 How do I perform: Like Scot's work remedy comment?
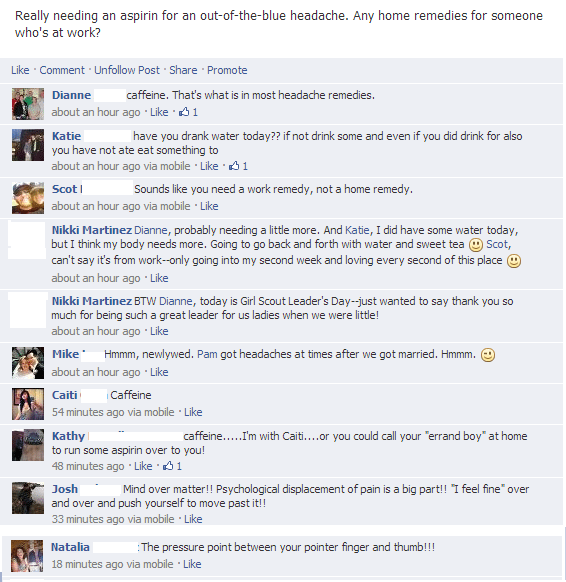pos(209,206)
